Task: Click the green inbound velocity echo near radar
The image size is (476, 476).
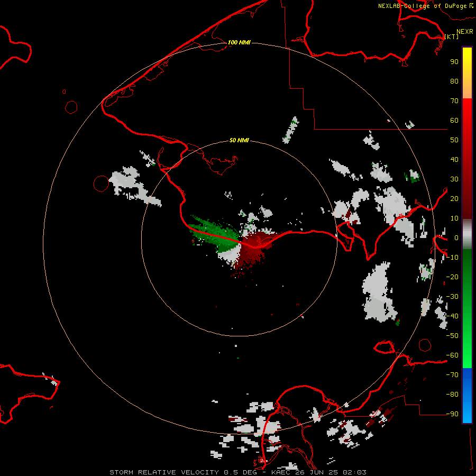Action: 216,234
